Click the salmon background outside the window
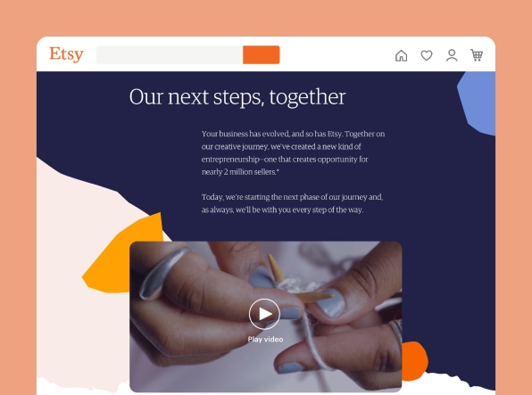This screenshot has width=532, height=395. pyautogui.click(x=266, y=18)
